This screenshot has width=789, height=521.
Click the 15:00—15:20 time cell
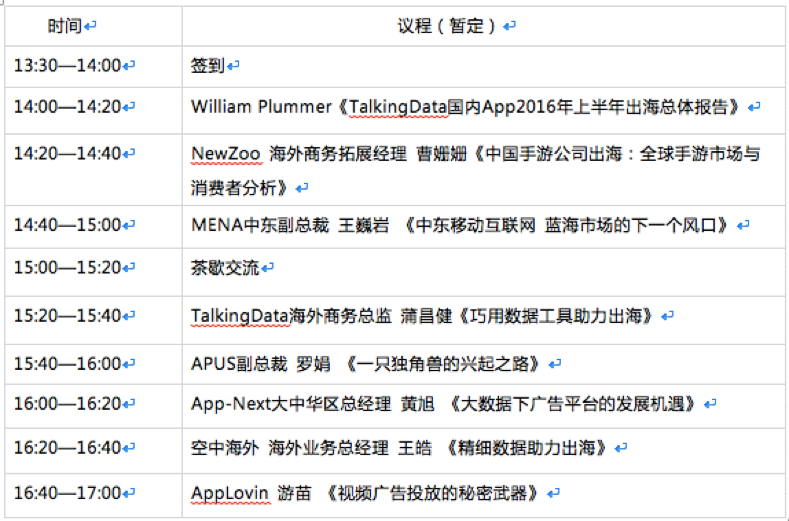(x=68, y=268)
